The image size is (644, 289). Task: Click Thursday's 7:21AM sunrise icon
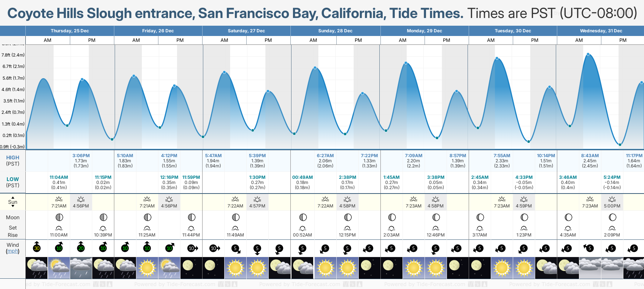pos(59,199)
